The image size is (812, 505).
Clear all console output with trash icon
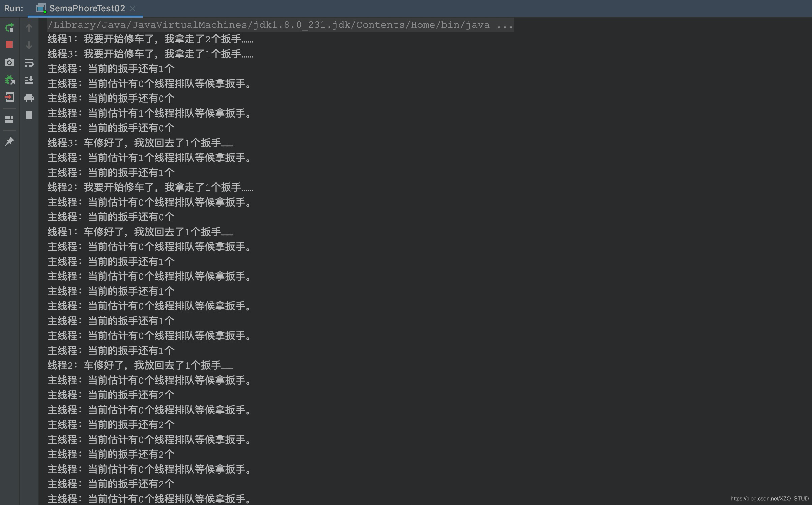coord(29,115)
